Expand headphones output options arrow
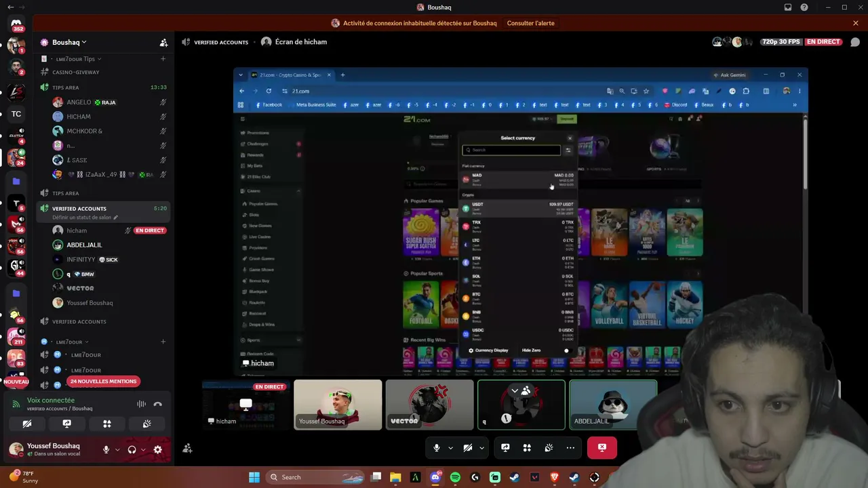 142,449
